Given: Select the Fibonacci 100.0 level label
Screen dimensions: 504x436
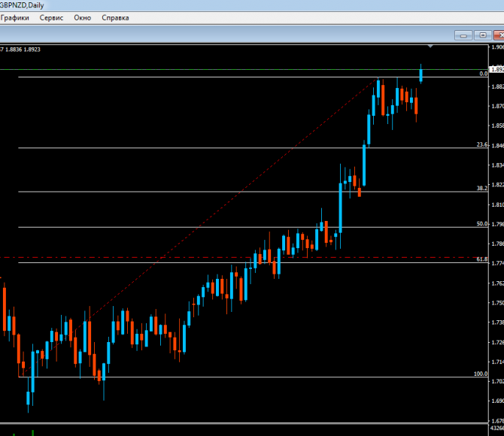Looking at the screenshot, I should point(481,374).
